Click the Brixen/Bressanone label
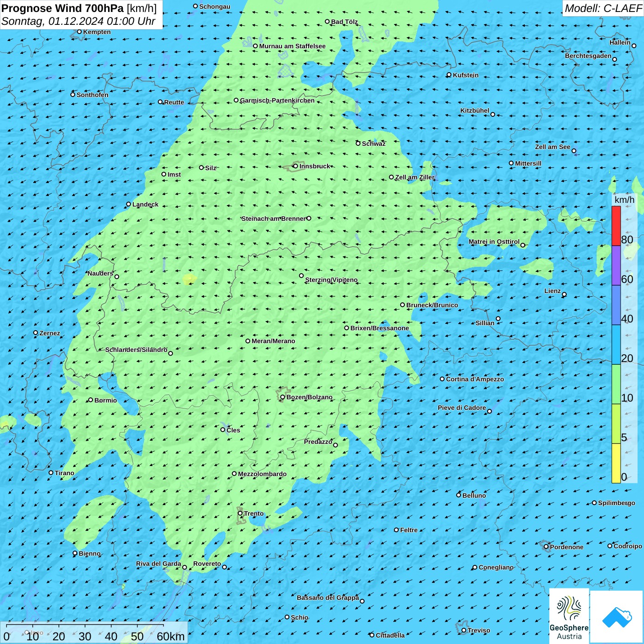This screenshot has width=644, height=644. (x=379, y=328)
